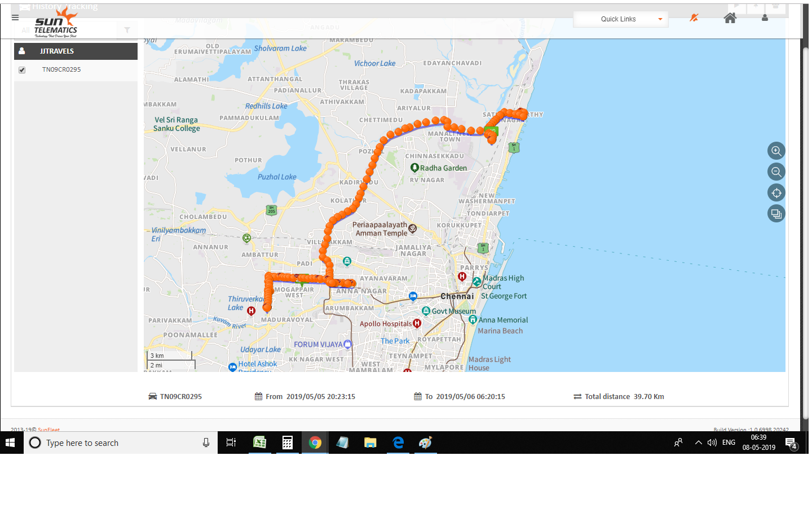Click the FORUM VIJAYA map marker
Viewport: 812px width, 508px height.
pos(347,344)
